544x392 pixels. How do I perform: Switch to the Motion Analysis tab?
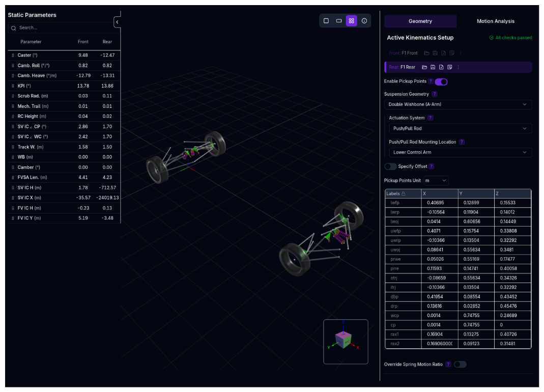point(495,21)
